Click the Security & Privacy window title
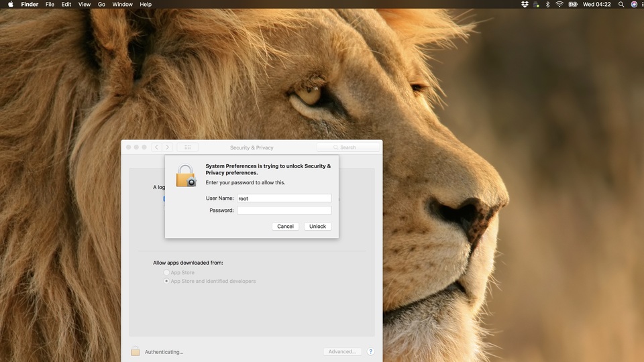 (x=252, y=147)
